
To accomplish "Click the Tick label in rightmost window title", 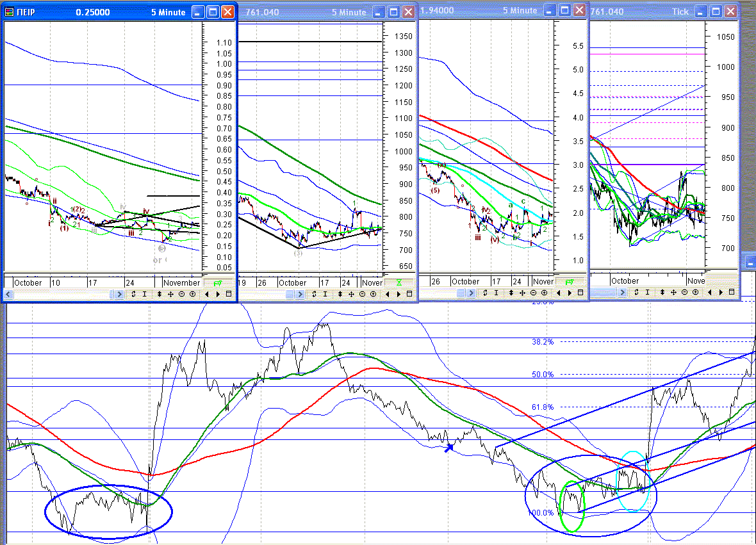I will tap(680, 12).
